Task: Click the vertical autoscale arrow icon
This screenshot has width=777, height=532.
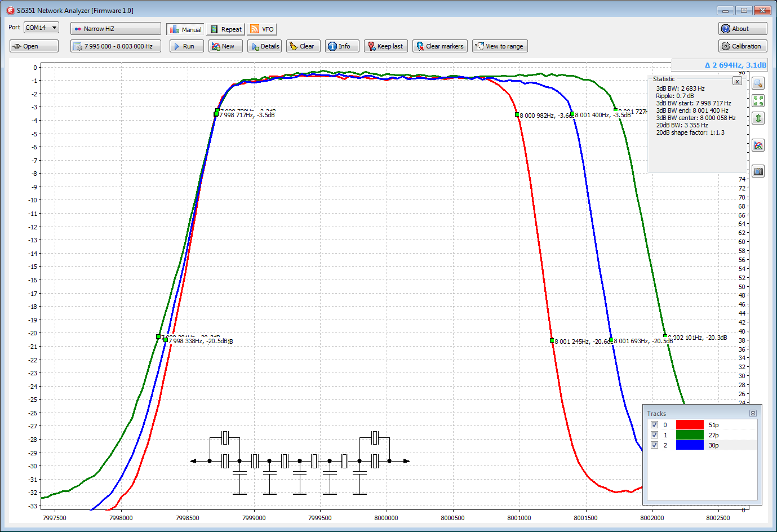Action: [758, 118]
